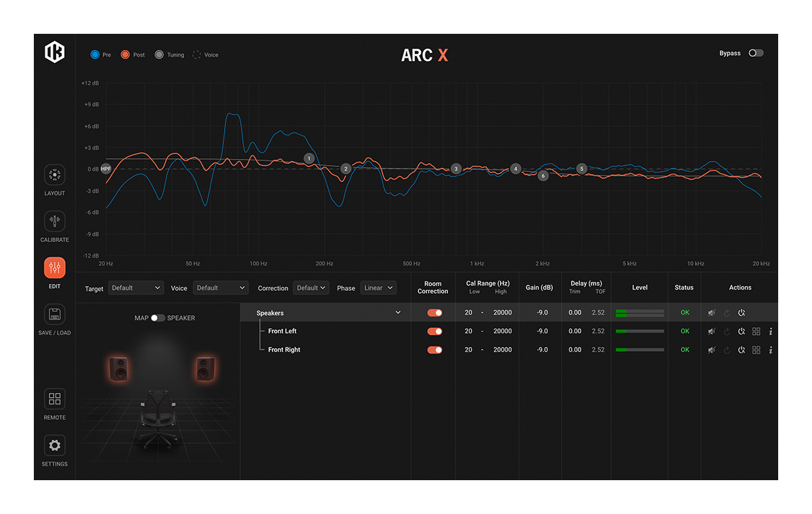Open the Phase Linear dropdown

(x=378, y=288)
